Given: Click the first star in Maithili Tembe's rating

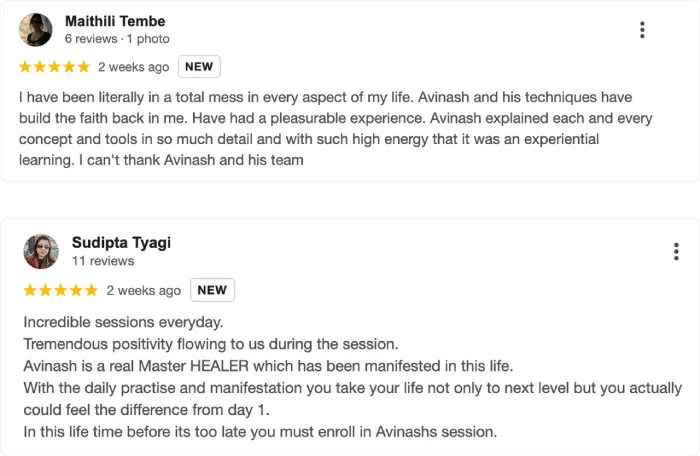Looking at the screenshot, I should point(26,67).
